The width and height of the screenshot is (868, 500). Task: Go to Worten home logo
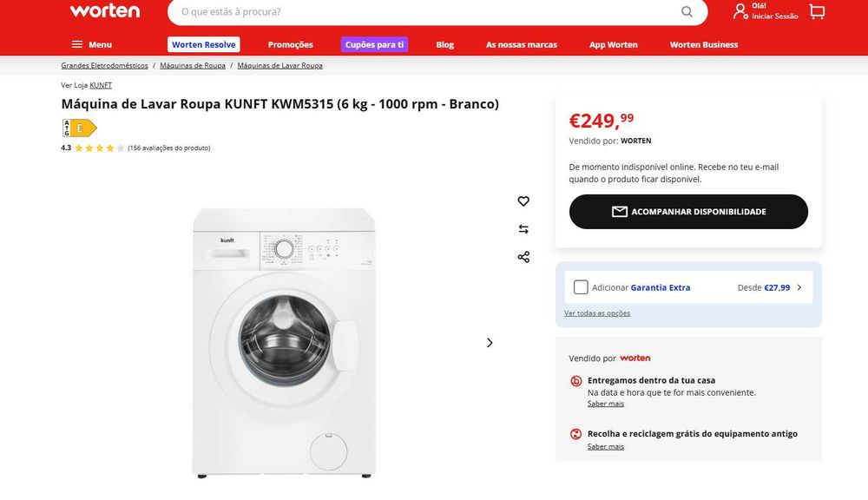point(104,11)
